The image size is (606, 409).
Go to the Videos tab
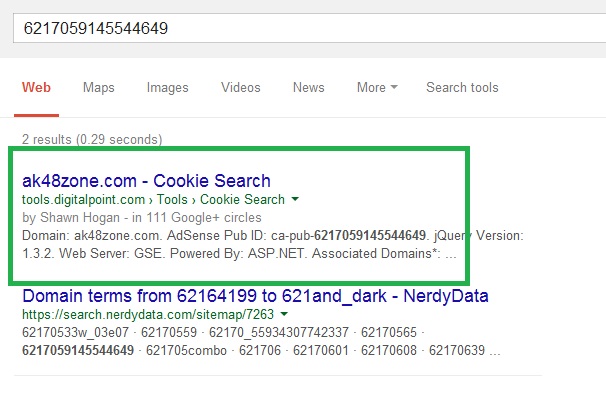click(241, 87)
